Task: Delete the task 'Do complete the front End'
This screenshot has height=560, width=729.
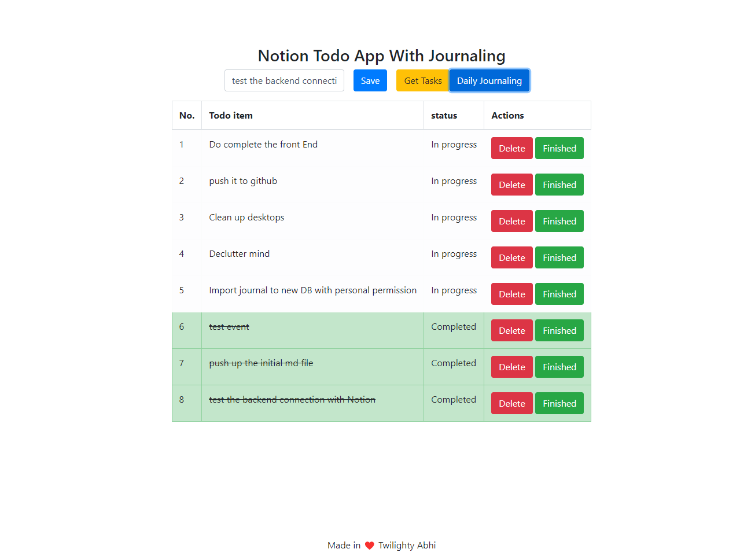Action: point(511,148)
